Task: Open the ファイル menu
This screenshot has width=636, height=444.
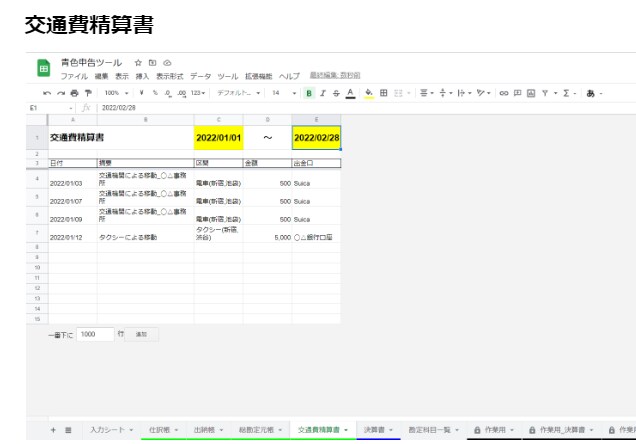Action: [x=74, y=76]
